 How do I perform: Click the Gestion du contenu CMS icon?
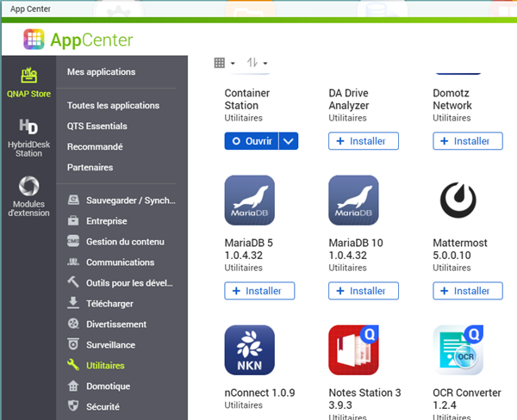[73, 241]
